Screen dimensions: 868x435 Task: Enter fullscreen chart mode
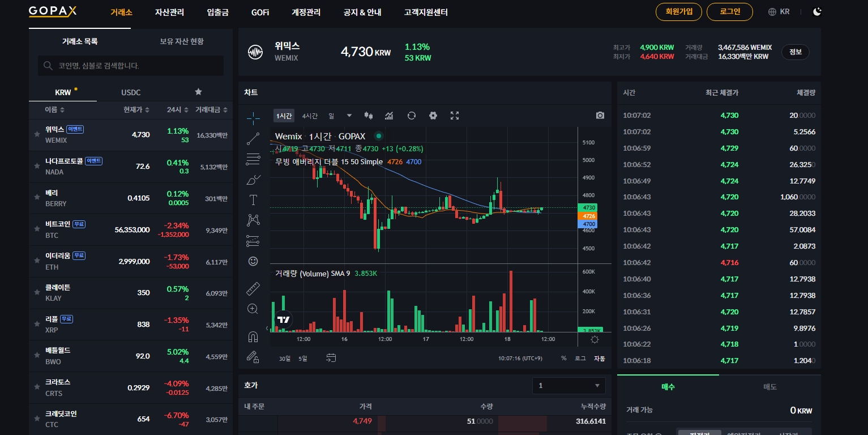454,116
